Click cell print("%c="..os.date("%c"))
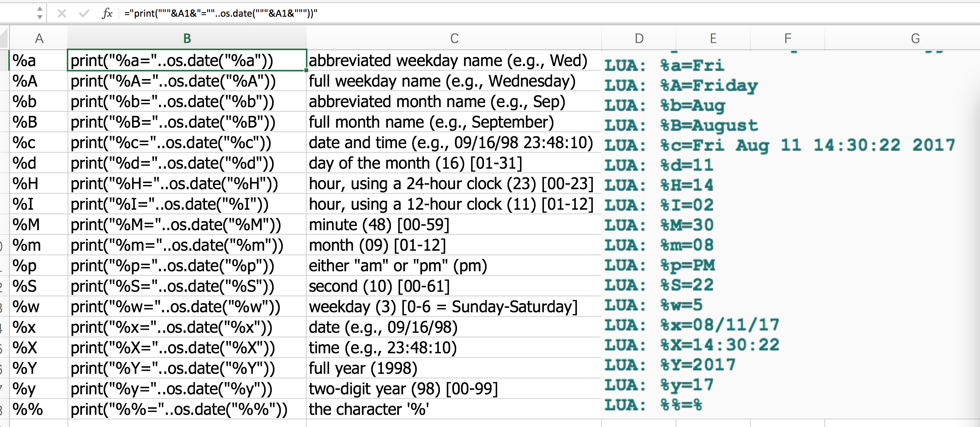 point(187,142)
